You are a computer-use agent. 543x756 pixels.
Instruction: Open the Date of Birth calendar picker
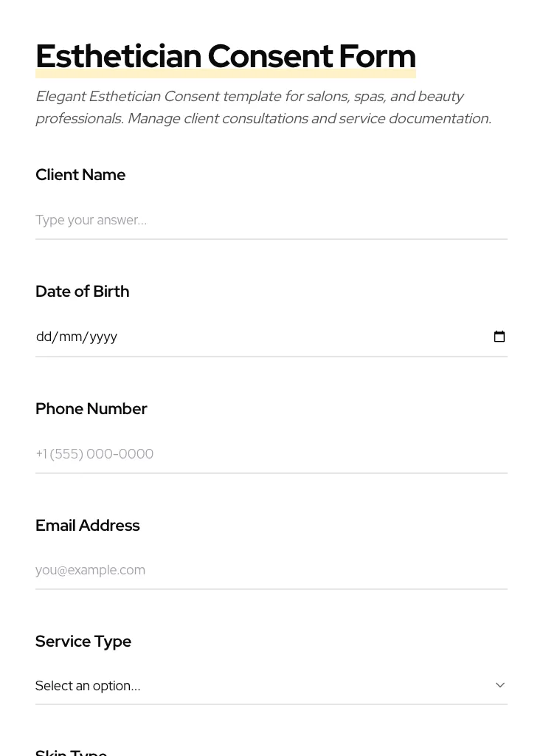point(499,337)
